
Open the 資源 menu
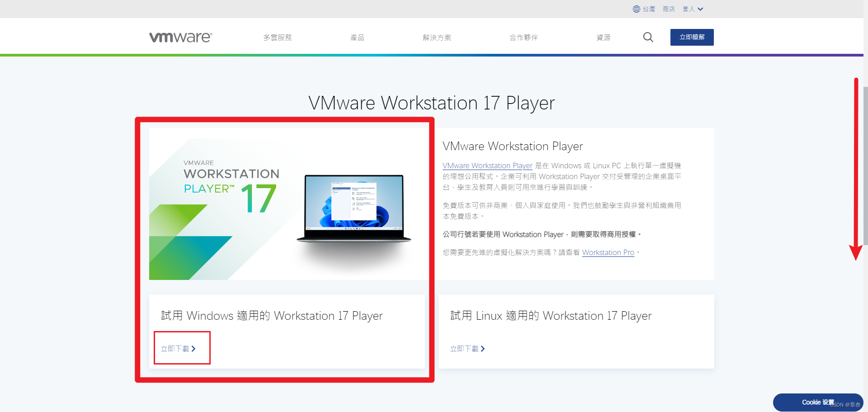[603, 38]
